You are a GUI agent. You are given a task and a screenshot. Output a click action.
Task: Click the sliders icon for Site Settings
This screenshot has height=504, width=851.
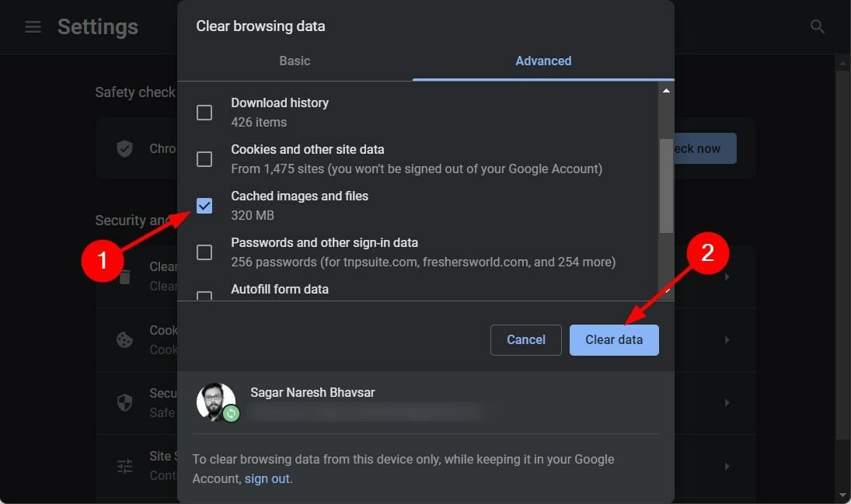[124, 466]
